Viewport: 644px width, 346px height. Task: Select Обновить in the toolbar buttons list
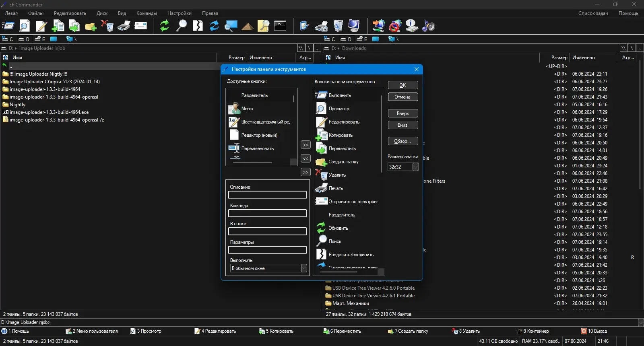click(338, 228)
